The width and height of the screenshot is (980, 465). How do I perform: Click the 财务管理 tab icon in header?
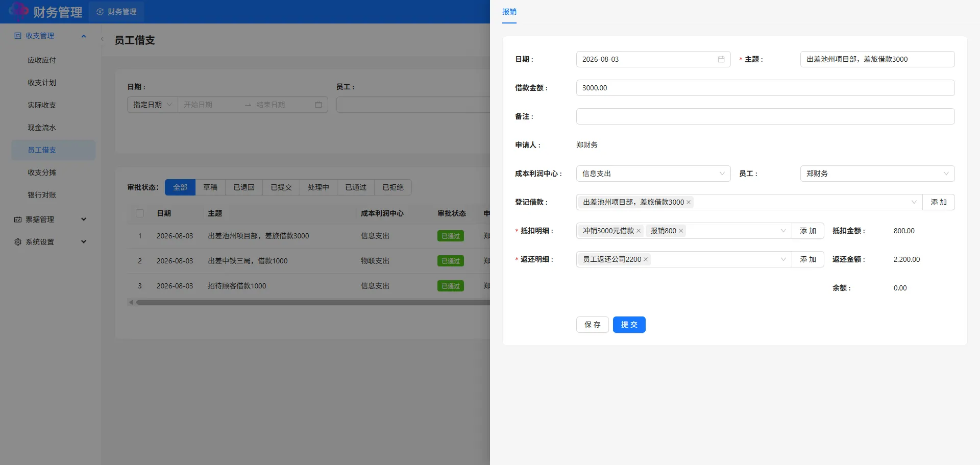(x=100, y=12)
